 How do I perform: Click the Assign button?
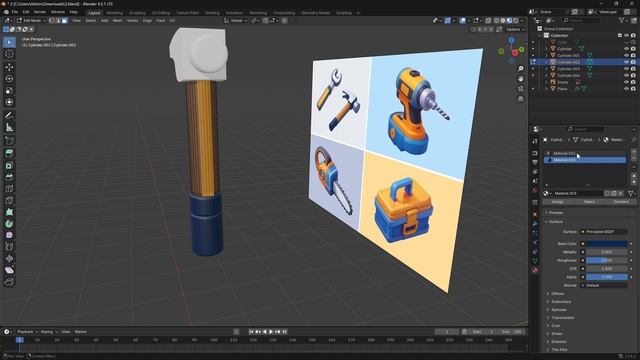(558, 202)
